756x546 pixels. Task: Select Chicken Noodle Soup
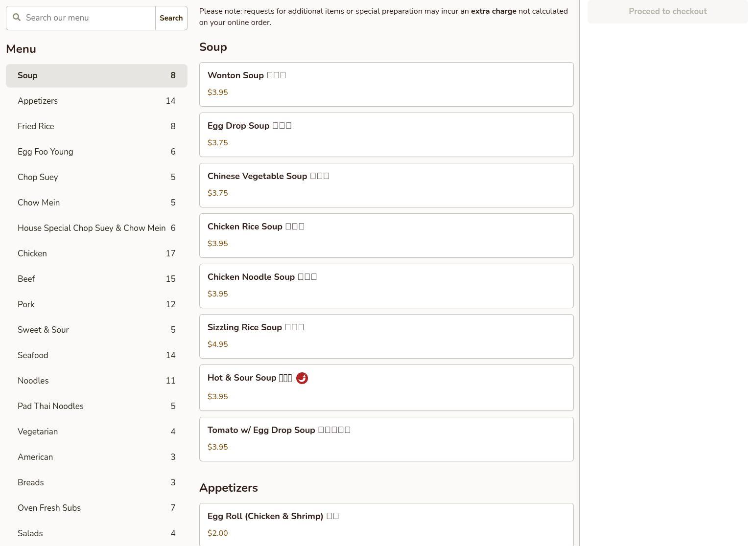[x=386, y=286]
